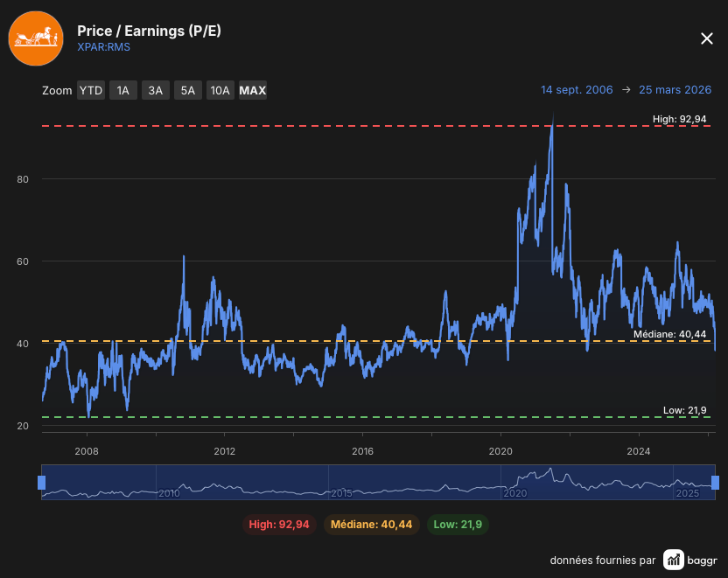Toggle the red High: 92,94 legend pill

279,525
